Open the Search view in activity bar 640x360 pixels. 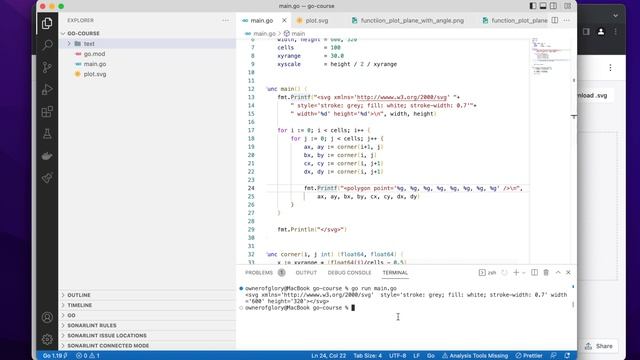pyautogui.click(x=47, y=45)
